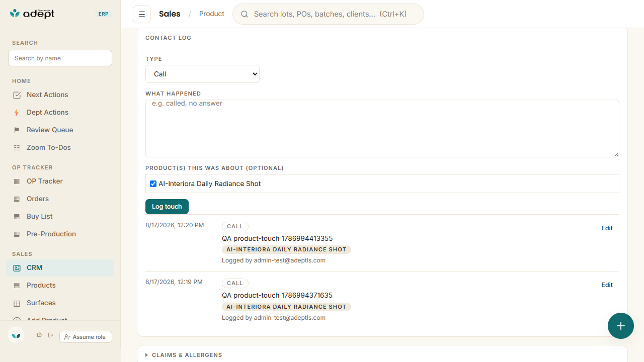Click the Buy List grid icon
Viewport: 644px width, 362px height.
pos(17,217)
